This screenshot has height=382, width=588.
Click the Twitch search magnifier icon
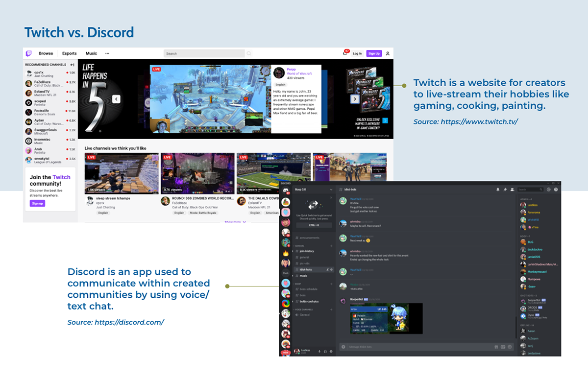pyautogui.click(x=249, y=53)
